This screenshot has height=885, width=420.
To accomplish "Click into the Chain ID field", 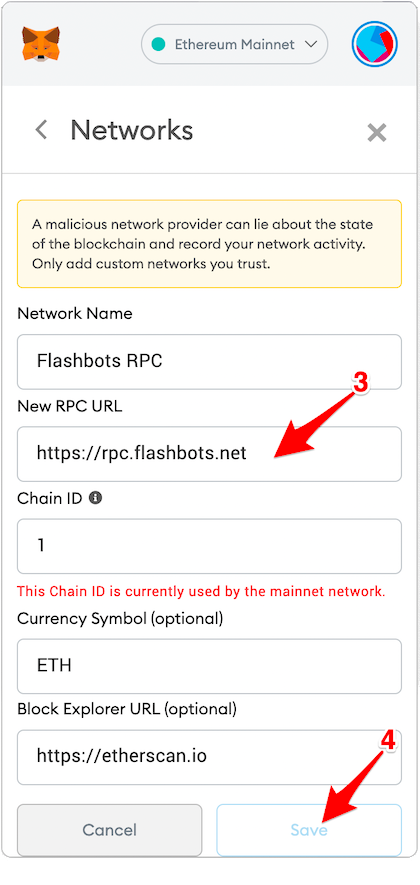I will pyautogui.click(x=209, y=546).
